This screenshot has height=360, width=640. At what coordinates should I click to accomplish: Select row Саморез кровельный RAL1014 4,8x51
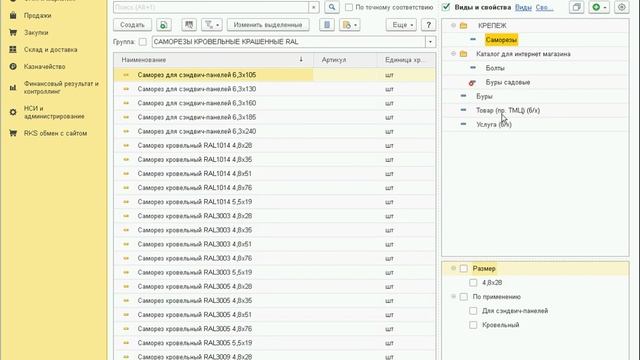point(275,173)
